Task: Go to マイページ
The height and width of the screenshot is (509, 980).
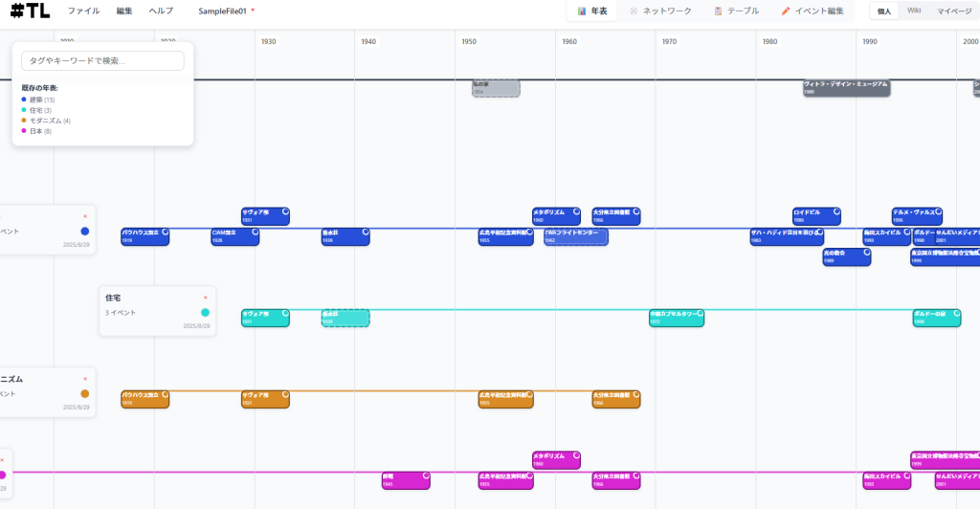Action: coord(954,11)
